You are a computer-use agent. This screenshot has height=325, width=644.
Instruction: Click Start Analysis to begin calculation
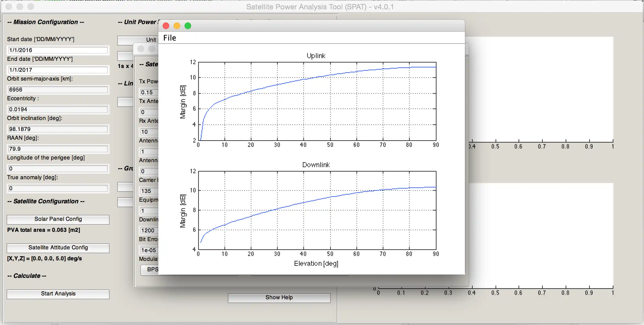pyautogui.click(x=58, y=293)
